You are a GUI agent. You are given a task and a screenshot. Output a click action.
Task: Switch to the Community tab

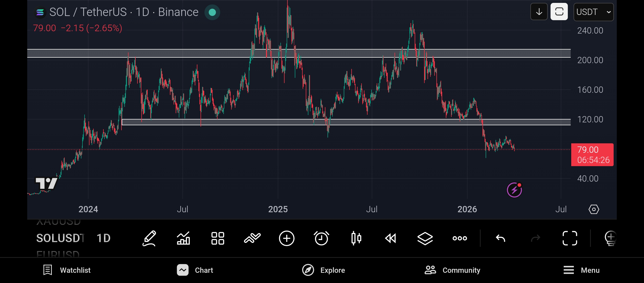pyautogui.click(x=452, y=270)
